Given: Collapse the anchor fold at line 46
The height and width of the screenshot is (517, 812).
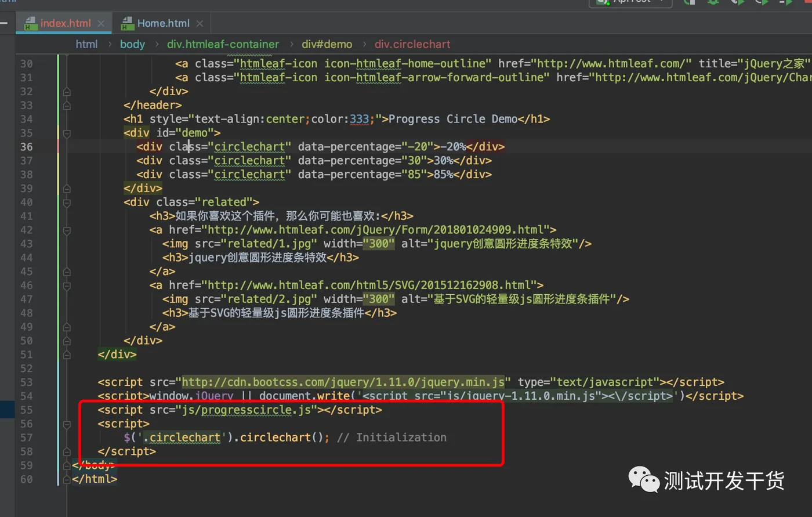Looking at the screenshot, I should point(67,285).
